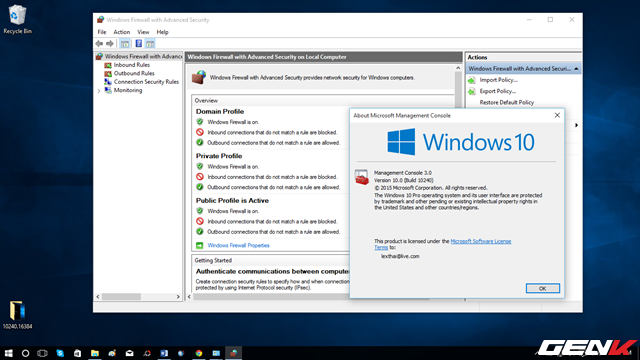Screen dimensions: 640x360
Task: Click the Windows 10 logo in dialog
Action: tap(460, 142)
